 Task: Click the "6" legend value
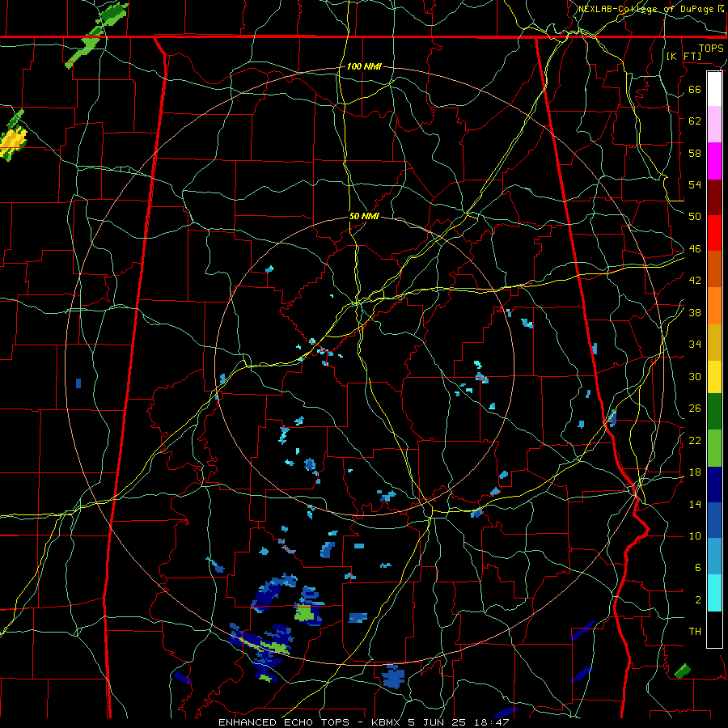tap(697, 568)
